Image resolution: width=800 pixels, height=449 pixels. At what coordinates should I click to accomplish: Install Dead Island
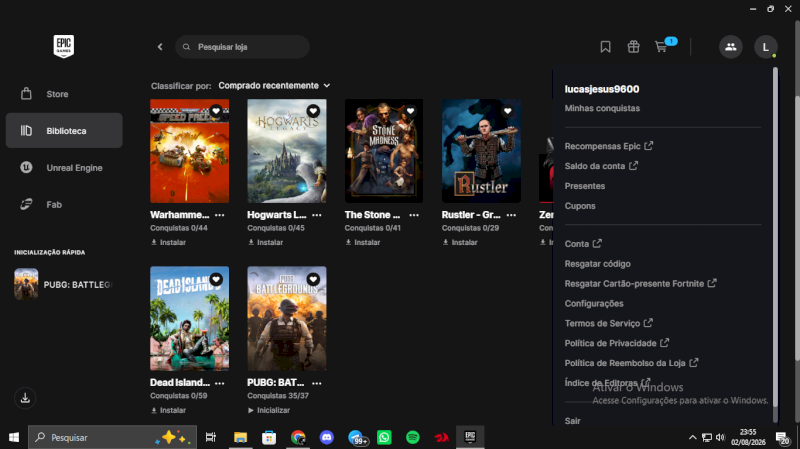168,410
